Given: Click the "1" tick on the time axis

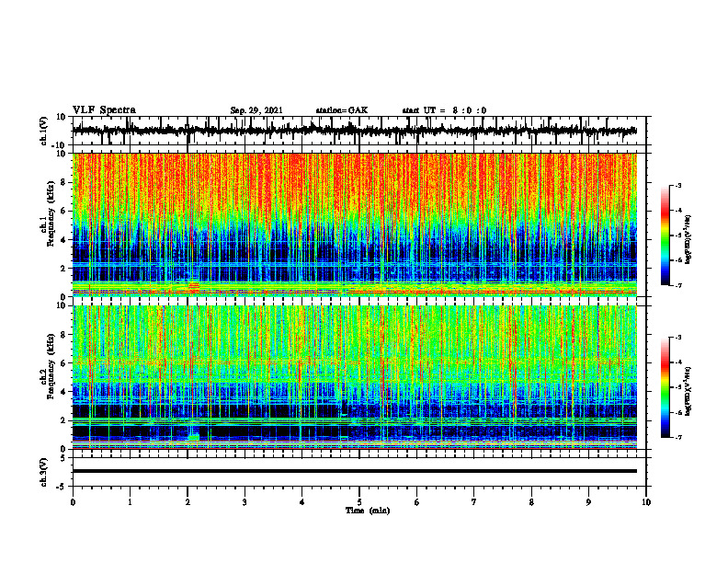Looking at the screenshot, I should click(x=130, y=502).
